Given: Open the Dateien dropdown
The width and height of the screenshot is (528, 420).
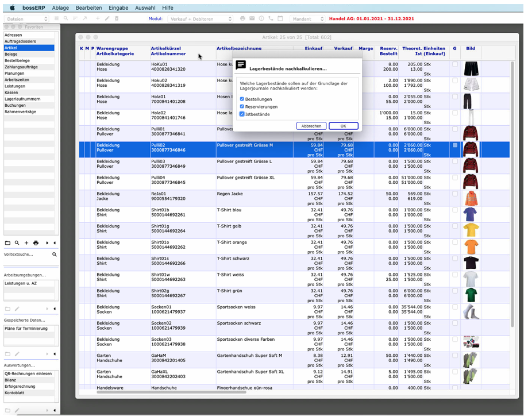Looking at the screenshot, I should click(x=26, y=19).
